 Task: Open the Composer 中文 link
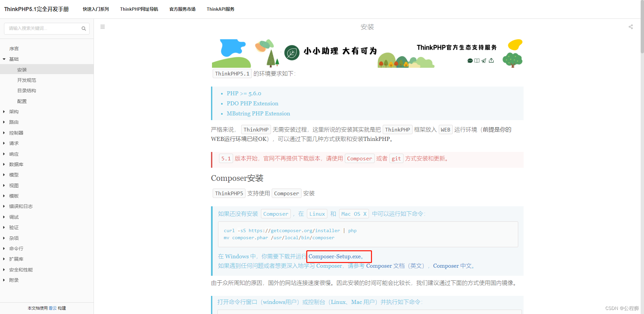pyautogui.click(x=452, y=266)
